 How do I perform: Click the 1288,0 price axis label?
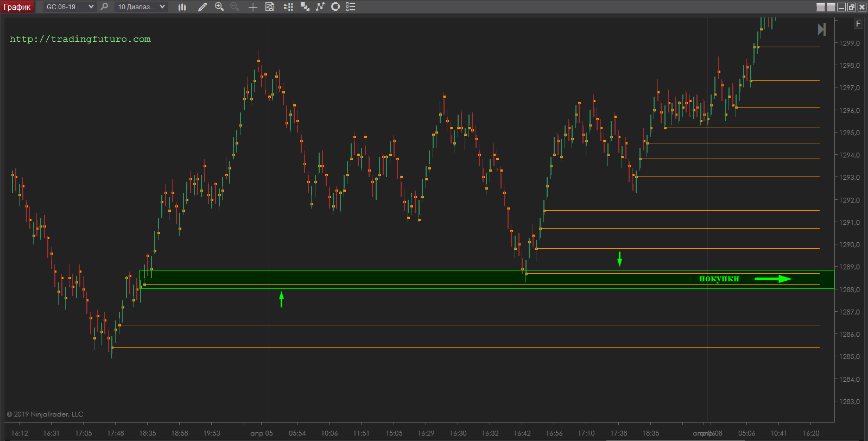pyautogui.click(x=850, y=290)
